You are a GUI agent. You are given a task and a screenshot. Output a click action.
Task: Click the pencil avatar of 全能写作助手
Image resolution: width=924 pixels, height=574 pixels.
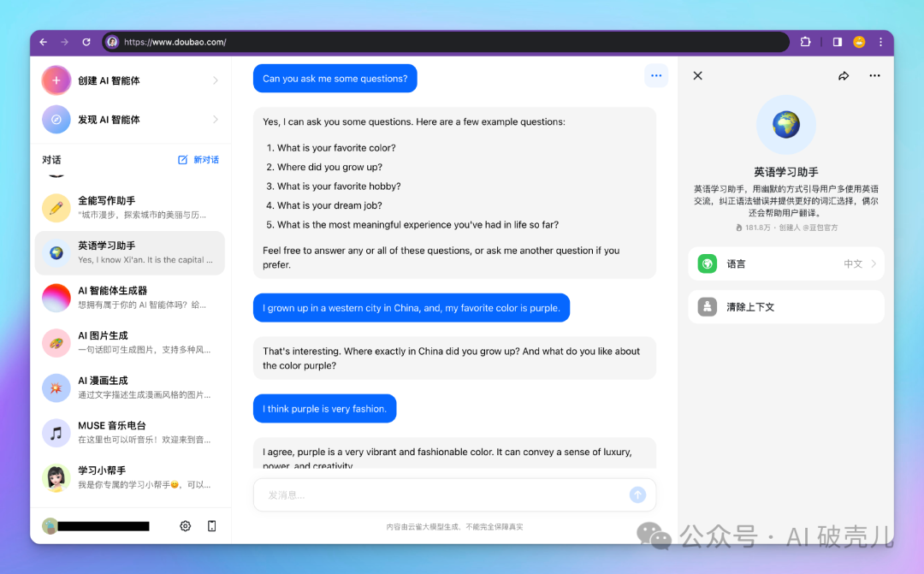[56, 208]
